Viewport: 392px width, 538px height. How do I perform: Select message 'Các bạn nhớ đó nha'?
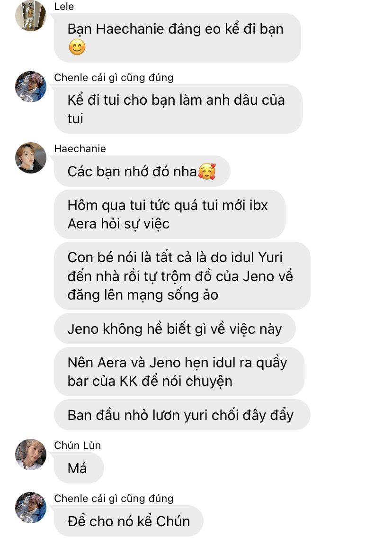[142, 171]
